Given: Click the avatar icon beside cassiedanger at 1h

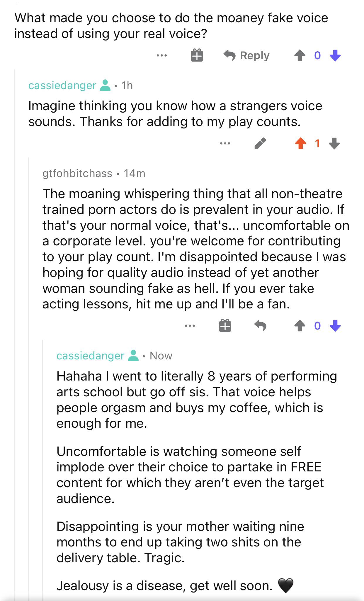Looking at the screenshot, I should (x=105, y=85).
